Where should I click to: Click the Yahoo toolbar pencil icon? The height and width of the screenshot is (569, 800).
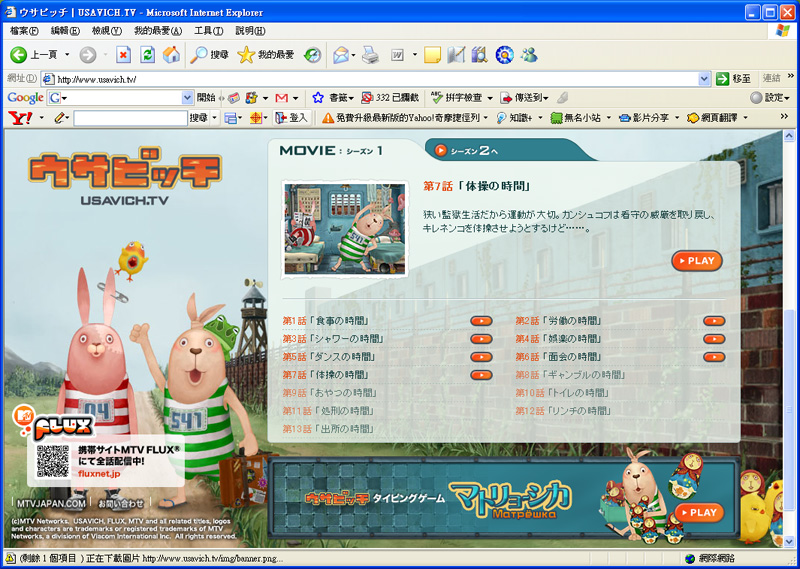click(60, 118)
